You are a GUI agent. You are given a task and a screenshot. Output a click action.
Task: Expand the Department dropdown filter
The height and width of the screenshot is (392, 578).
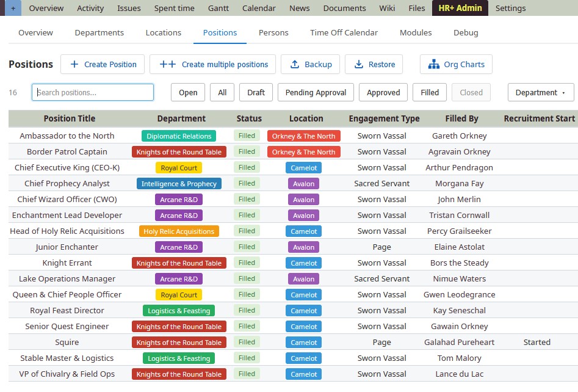(x=540, y=93)
